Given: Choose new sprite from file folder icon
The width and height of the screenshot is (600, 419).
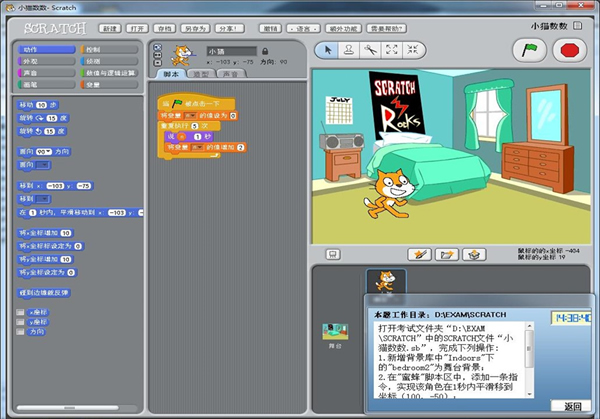Looking at the screenshot, I should coord(446,254).
